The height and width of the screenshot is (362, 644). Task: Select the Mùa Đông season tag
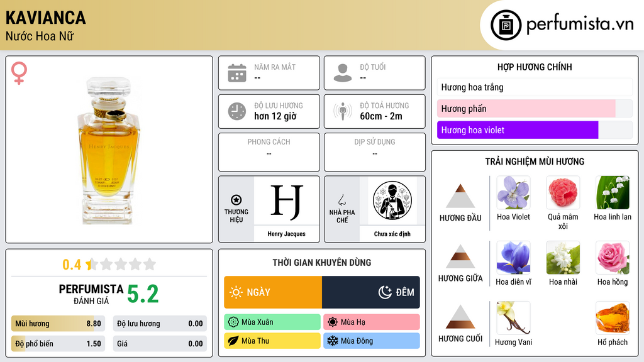pyautogui.click(x=372, y=341)
